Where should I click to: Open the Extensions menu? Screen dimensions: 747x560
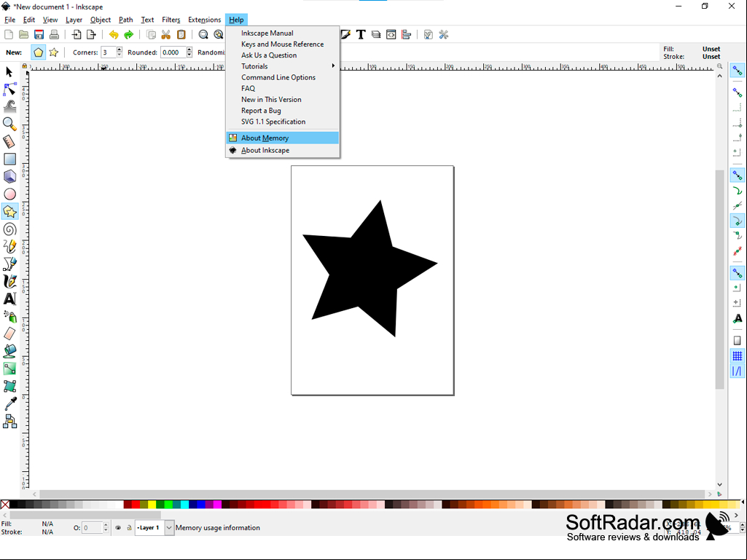(x=204, y=20)
